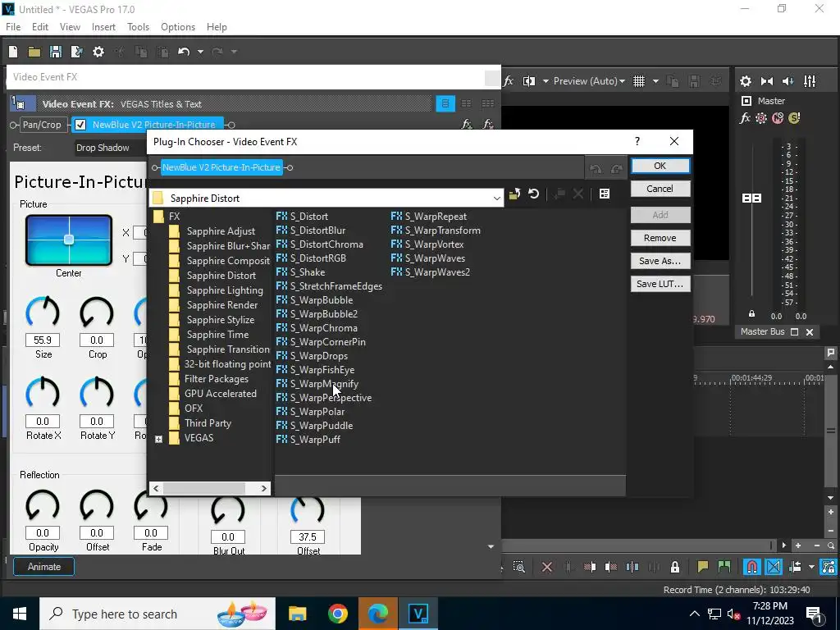Click the Render As icon in the toolbar
Image resolution: width=840 pixels, height=630 pixels.
(x=76, y=52)
